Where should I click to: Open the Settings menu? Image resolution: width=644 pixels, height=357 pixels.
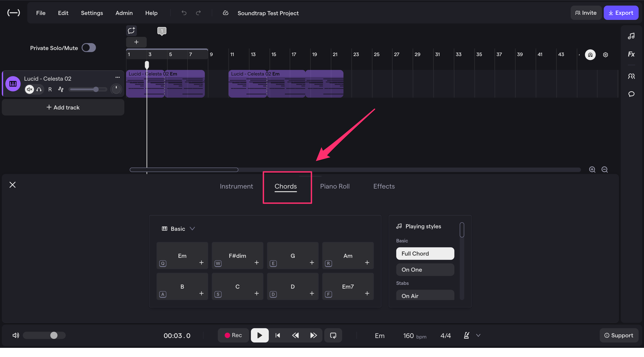92,13
